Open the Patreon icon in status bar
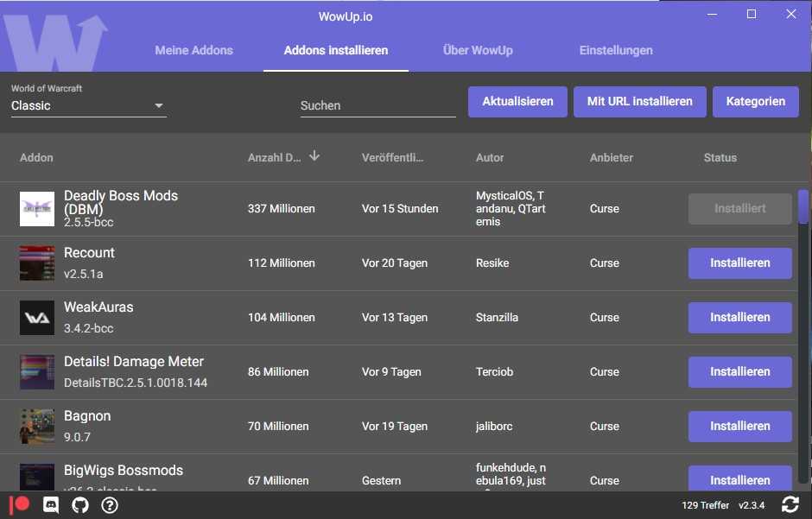812x519 pixels. coord(20,505)
